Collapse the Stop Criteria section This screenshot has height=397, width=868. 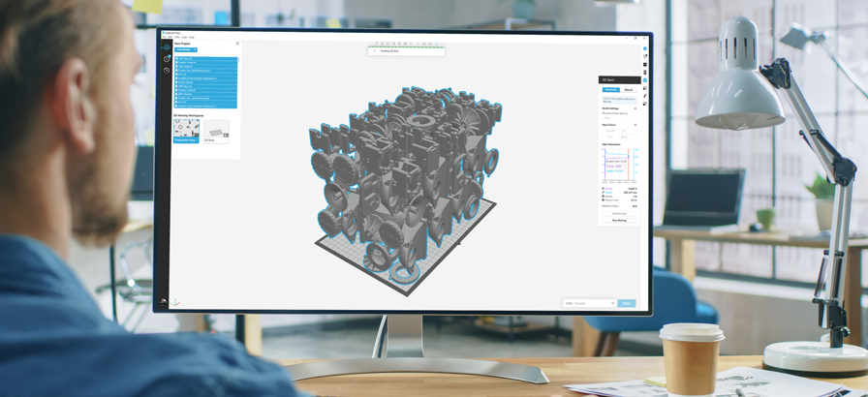click(x=635, y=125)
